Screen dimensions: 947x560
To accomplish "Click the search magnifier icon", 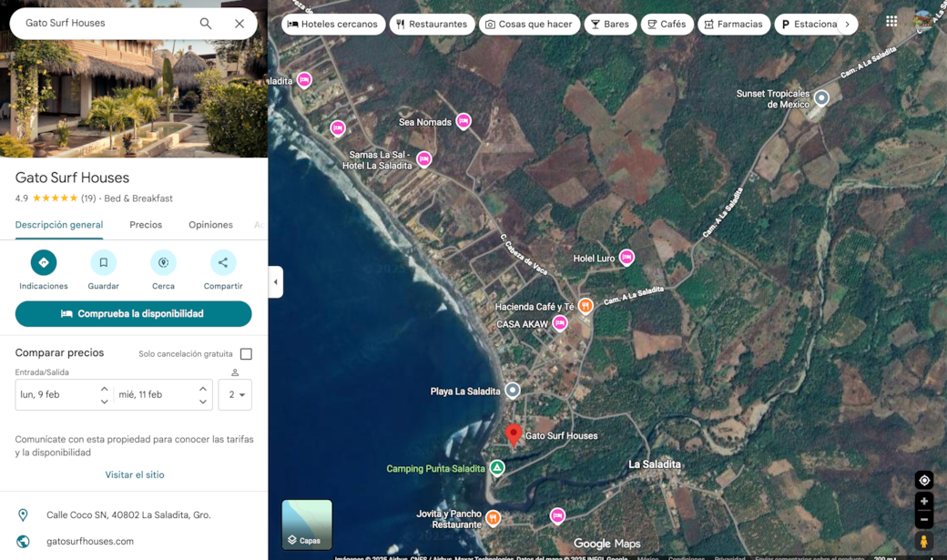I will 206,24.
